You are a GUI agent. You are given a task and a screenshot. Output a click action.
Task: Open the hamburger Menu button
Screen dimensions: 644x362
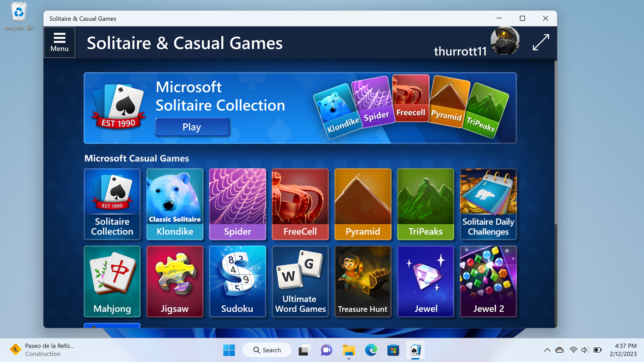click(x=59, y=42)
